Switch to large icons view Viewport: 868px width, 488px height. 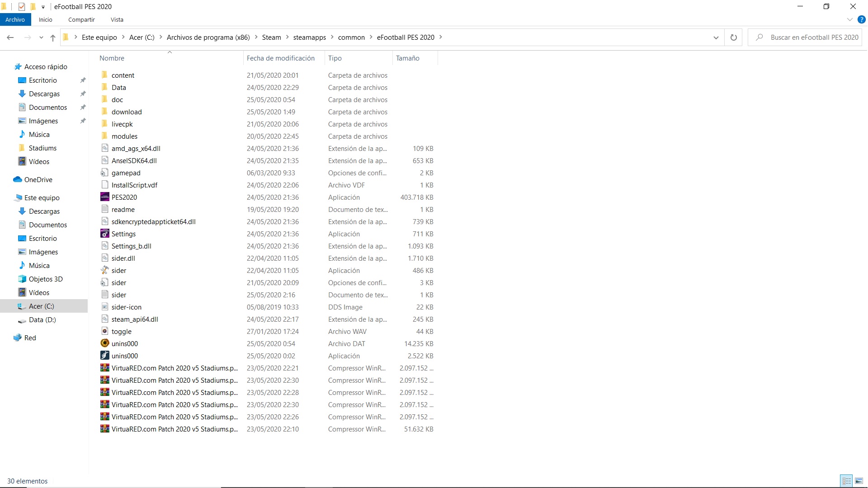[859, 481]
